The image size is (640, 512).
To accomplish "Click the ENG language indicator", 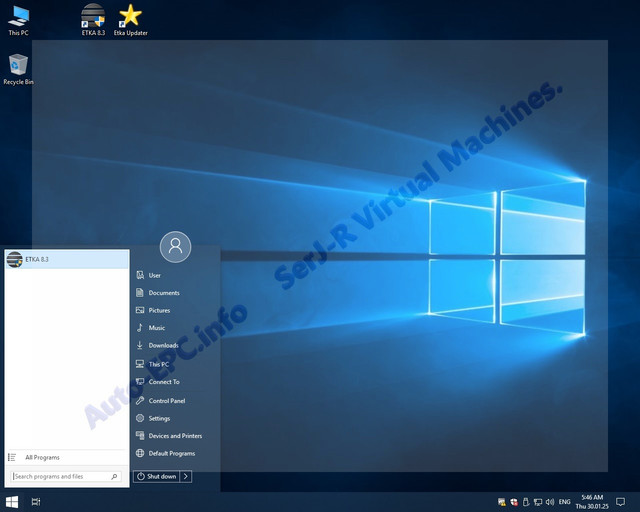I will click(x=564, y=502).
